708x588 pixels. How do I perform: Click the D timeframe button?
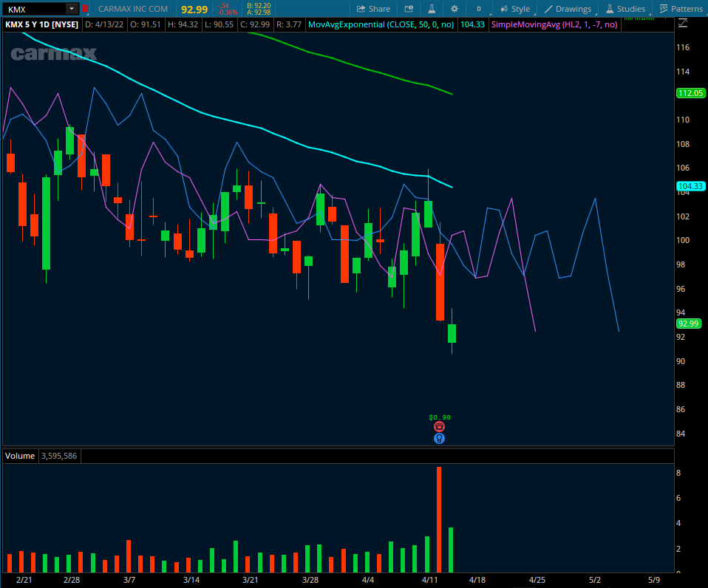coord(479,9)
